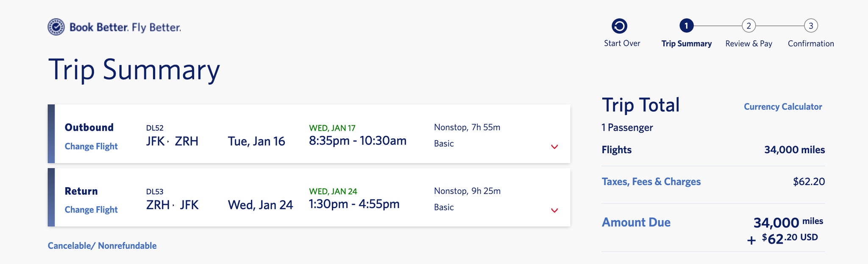The image size is (868, 264).
Task: Click the Start Over label
Action: point(622,43)
